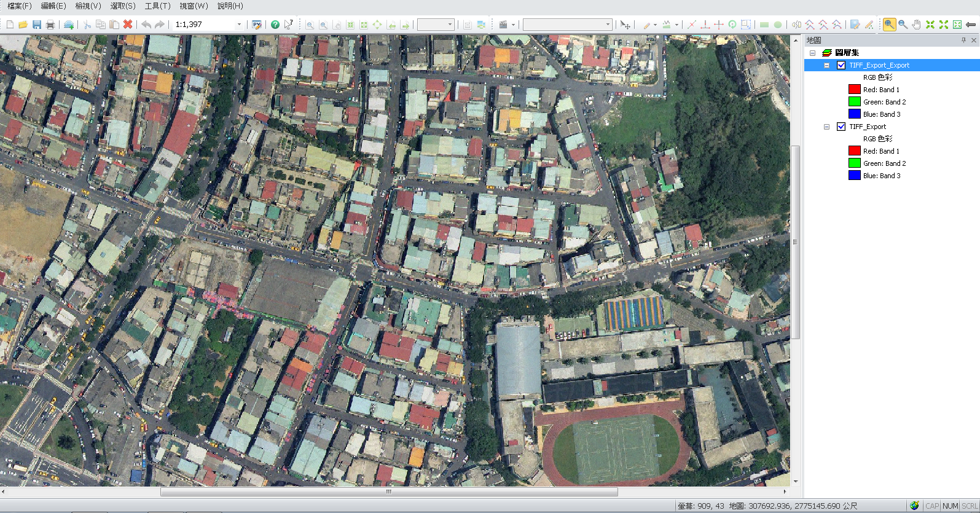The height and width of the screenshot is (513, 980).
Task: Click the map view scroll-down arrow
Action: pyautogui.click(x=796, y=482)
